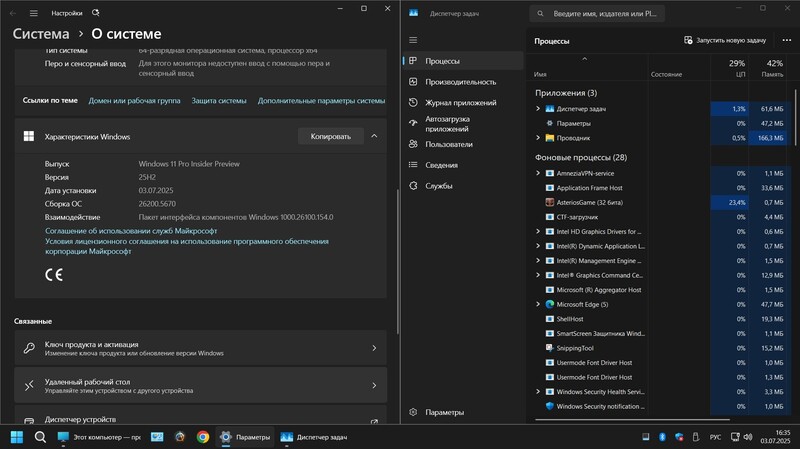Open the Bluetooth tray icon
This screenshot has width=800, height=449.
click(662, 437)
